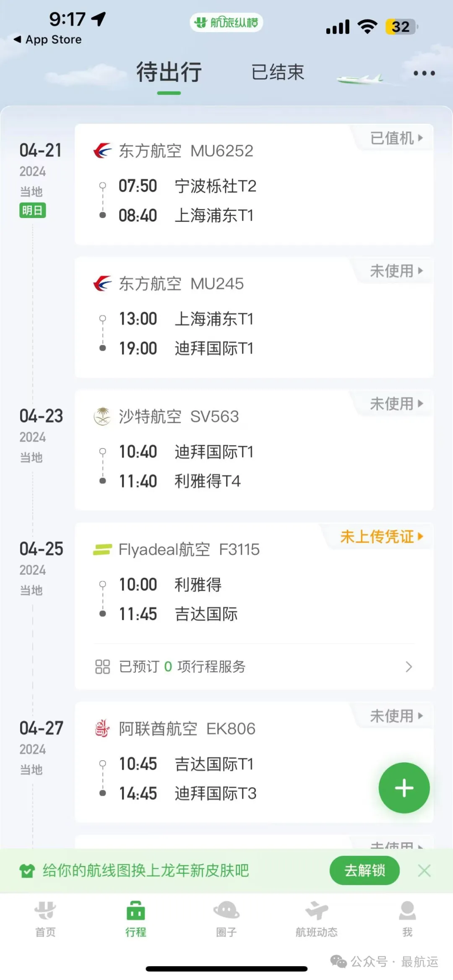Expand 未使用 status on MU245
453x980 pixels.
(x=396, y=271)
